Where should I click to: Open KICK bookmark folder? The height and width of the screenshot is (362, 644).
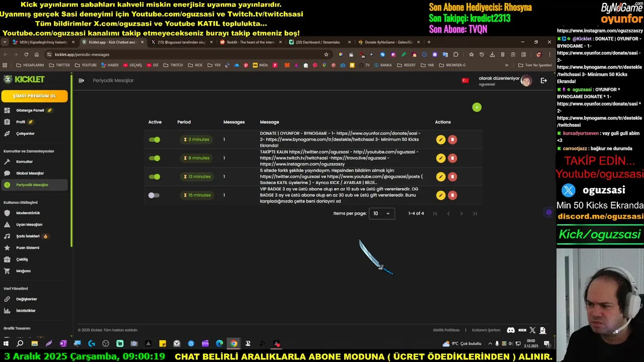195,65
